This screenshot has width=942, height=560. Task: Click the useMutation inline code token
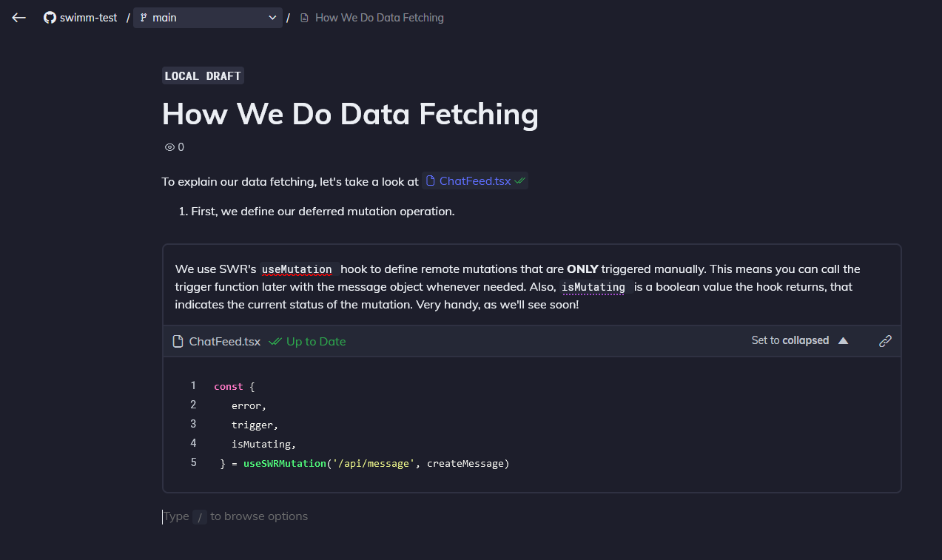click(x=297, y=269)
